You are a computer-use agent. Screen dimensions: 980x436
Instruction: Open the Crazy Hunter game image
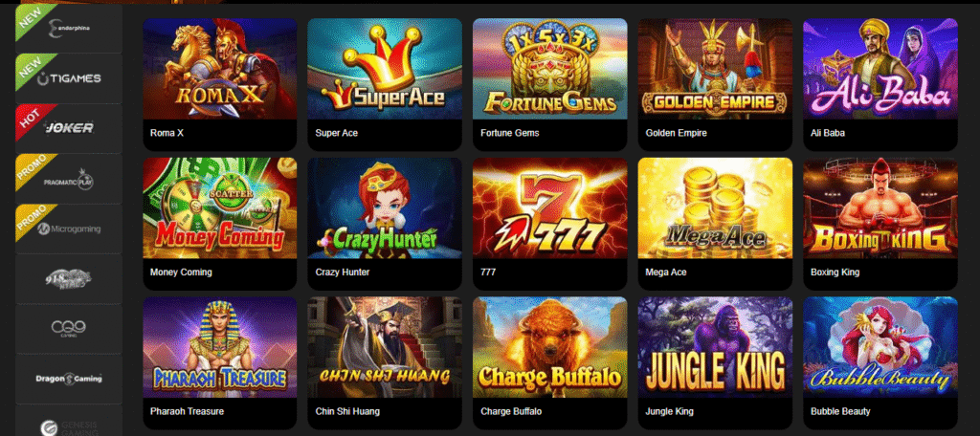385,208
